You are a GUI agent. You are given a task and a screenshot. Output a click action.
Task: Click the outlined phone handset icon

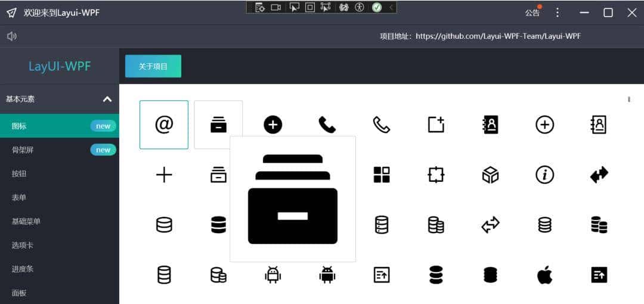pos(382,125)
